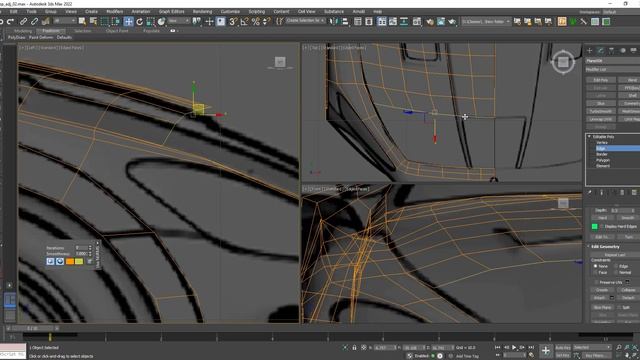Click the green hard edge color swatch
Viewport: 640px width, 360px height.
click(x=595, y=227)
